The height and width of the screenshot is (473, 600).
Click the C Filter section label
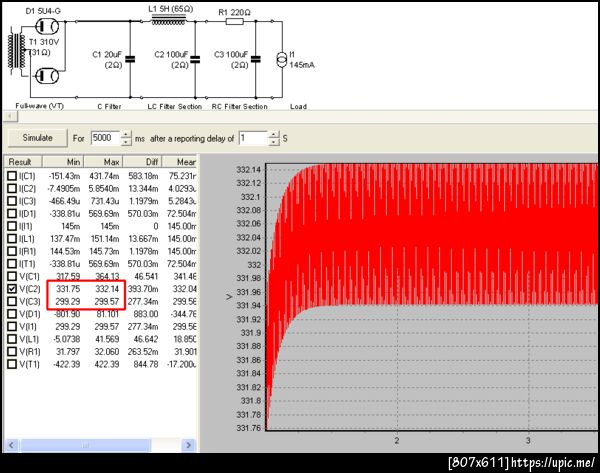tap(109, 106)
